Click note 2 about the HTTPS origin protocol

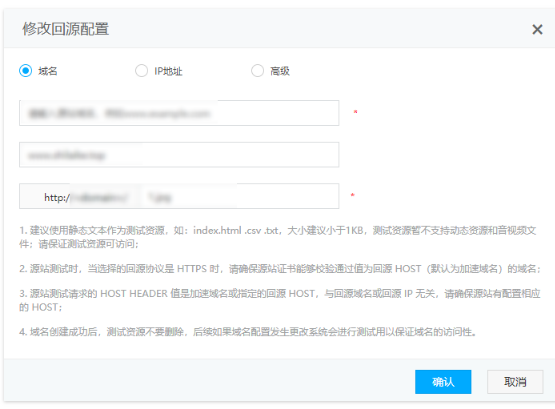click(280, 269)
